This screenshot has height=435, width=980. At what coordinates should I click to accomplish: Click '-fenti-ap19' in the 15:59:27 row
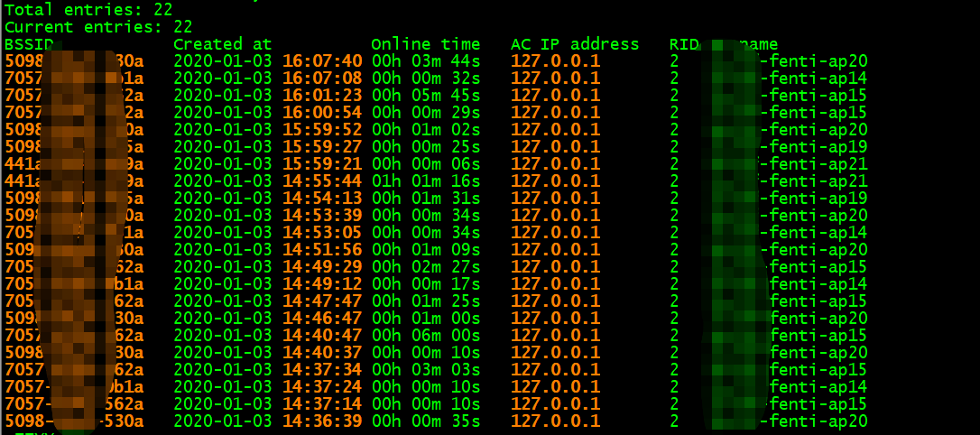tap(813, 147)
